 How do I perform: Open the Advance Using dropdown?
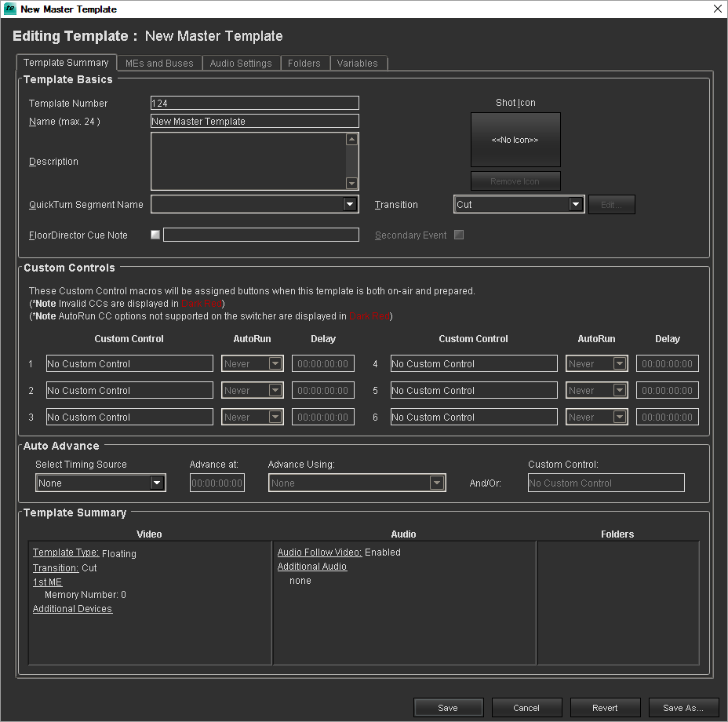click(x=436, y=482)
